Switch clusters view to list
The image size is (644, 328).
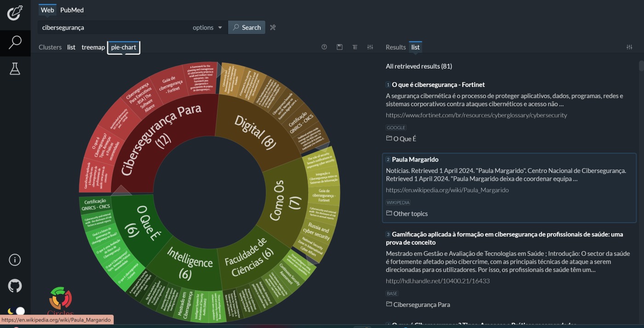click(x=71, y=47)
